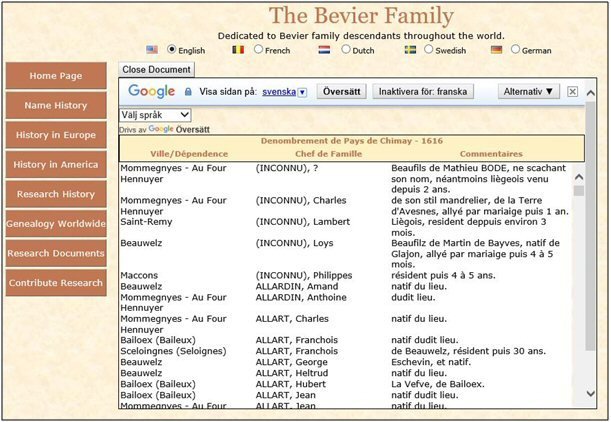Click the Maccons town cell

click(139, 275)
